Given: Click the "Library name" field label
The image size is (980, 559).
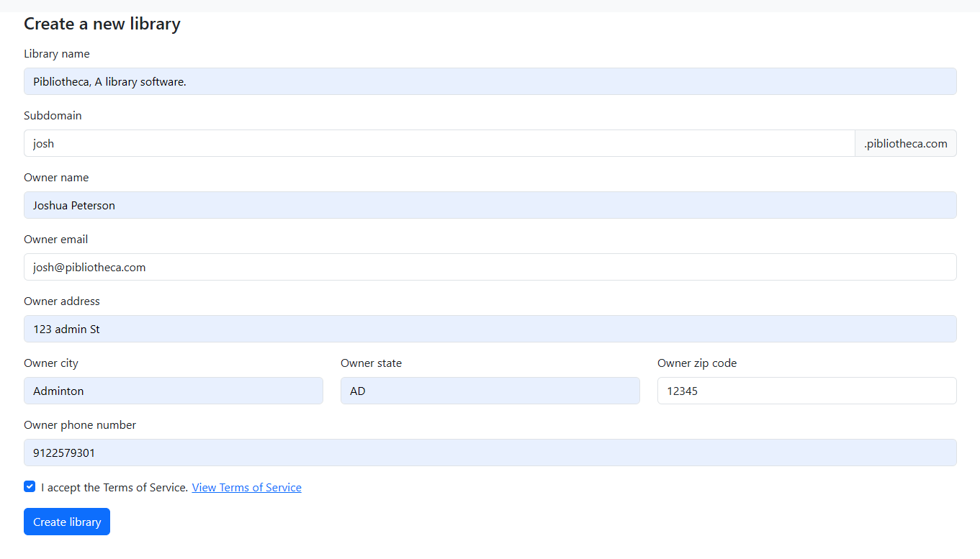Looking at the screenshot, I should (56, 53).
